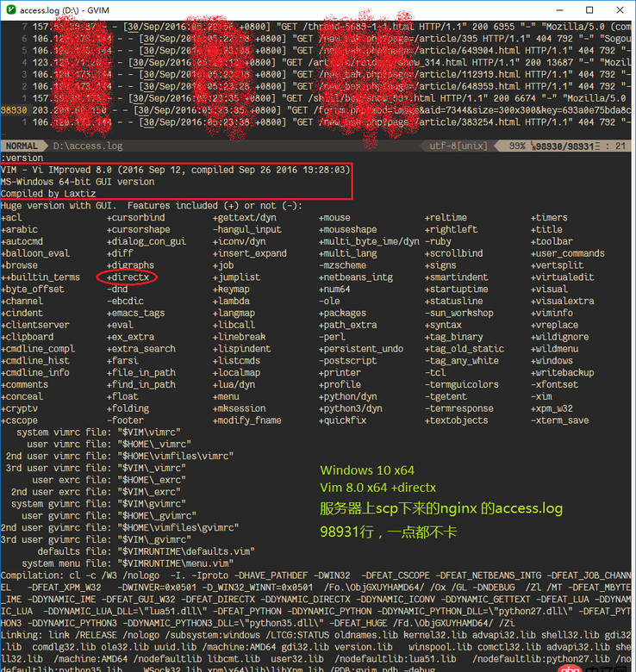Click the -DFEAT_DIRECTX compile flag
The width and height of the screenshot is (636, 672).
(x=218, y=600)
